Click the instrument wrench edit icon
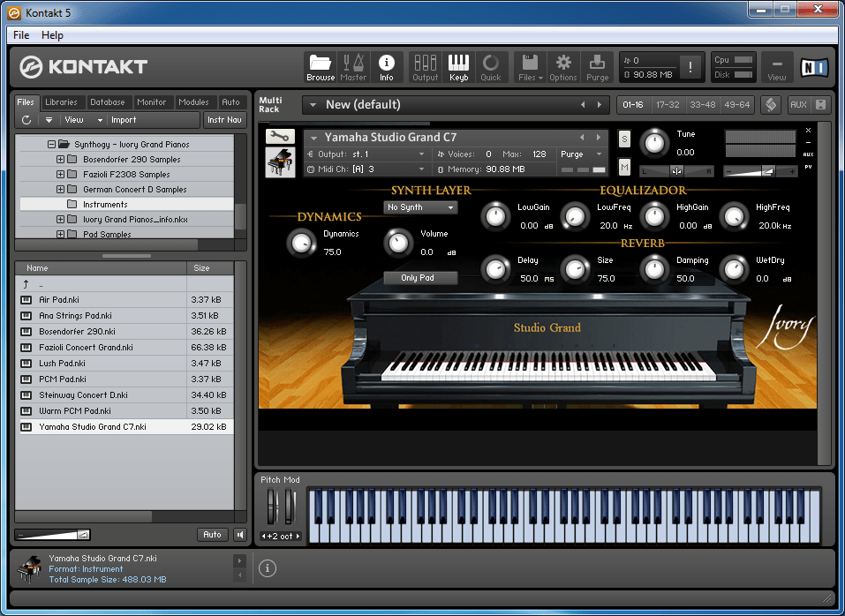This screenshot has height=616, width=845. 280,136
